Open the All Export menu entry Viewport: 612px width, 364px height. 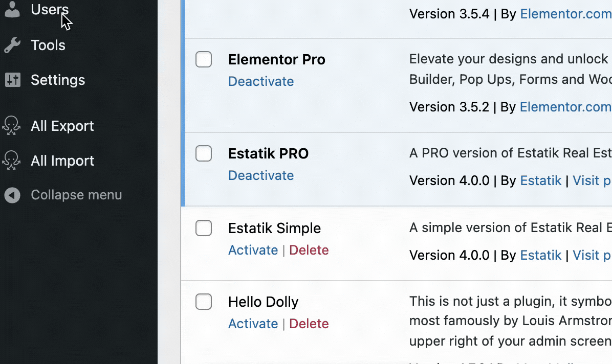click(x=62, y=126)
